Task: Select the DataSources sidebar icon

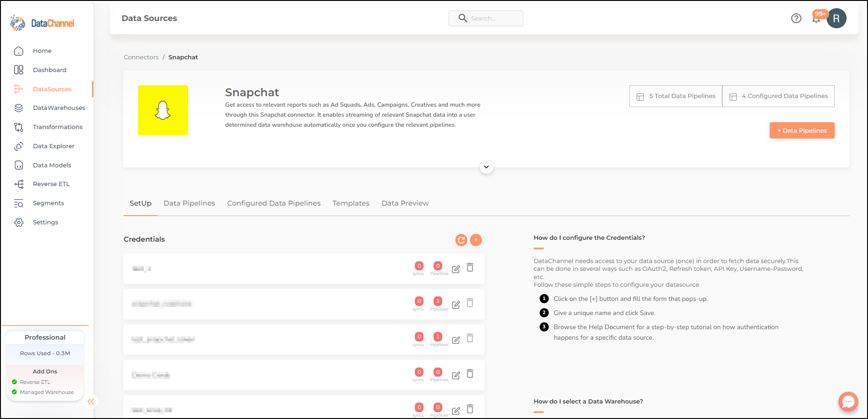Action: (x=19, y=89)
